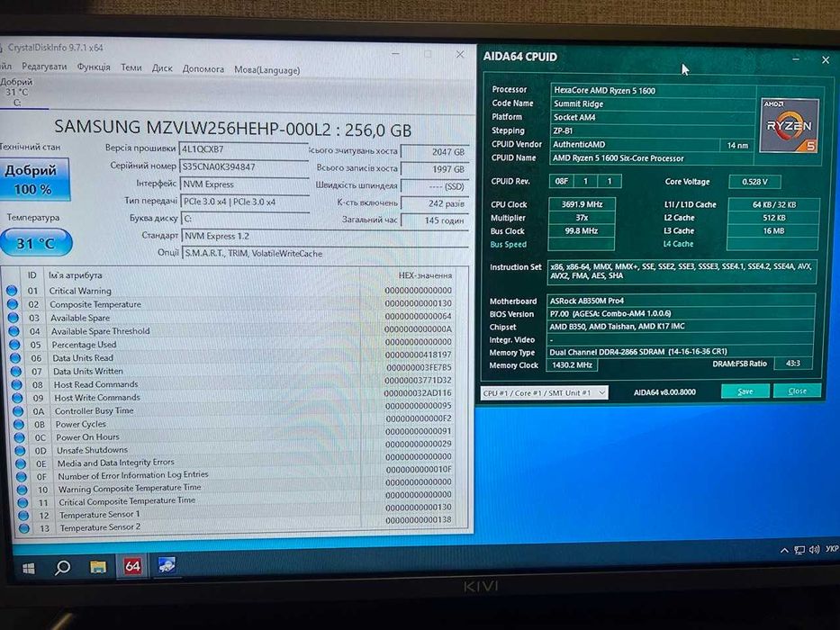
Task: Click the HEX-значення column header
Action: click(425, 275)
